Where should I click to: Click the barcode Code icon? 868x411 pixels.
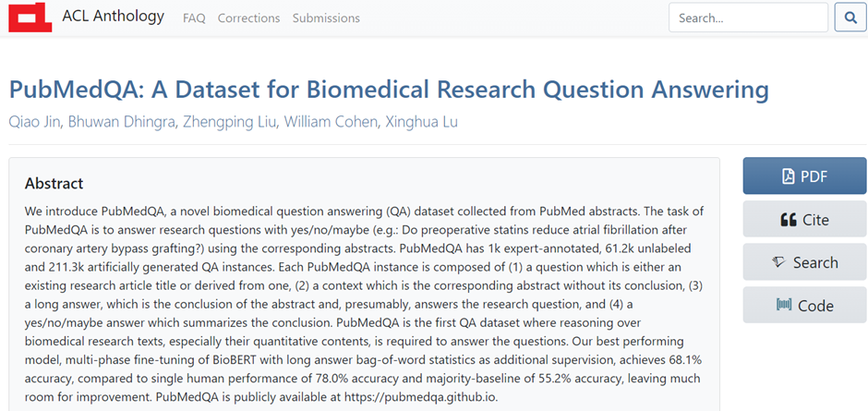(784, 305)
